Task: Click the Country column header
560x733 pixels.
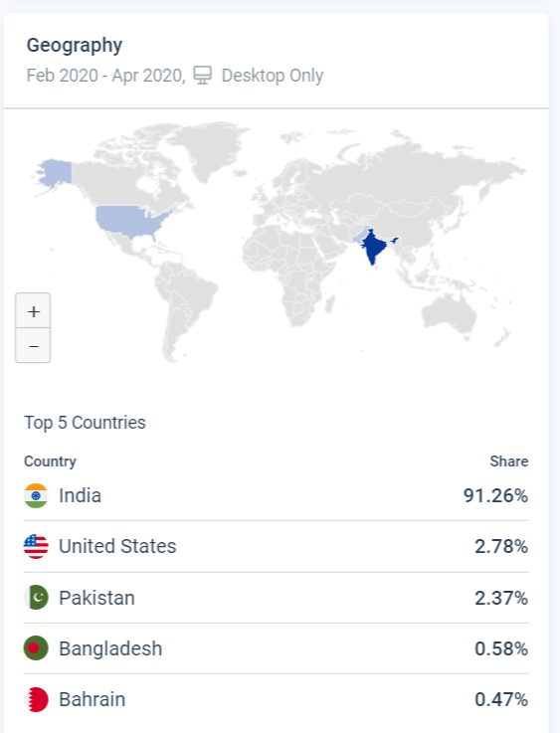Action: (x=50, y=461)
